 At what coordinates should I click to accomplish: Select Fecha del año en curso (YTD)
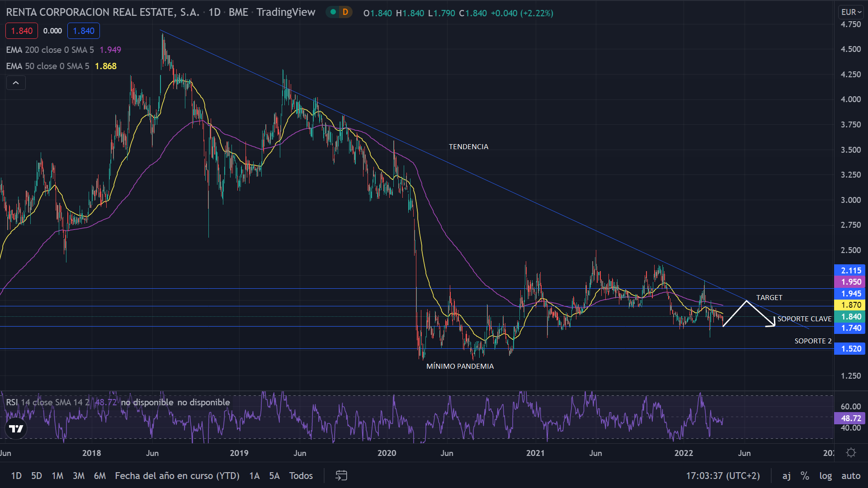177,476
